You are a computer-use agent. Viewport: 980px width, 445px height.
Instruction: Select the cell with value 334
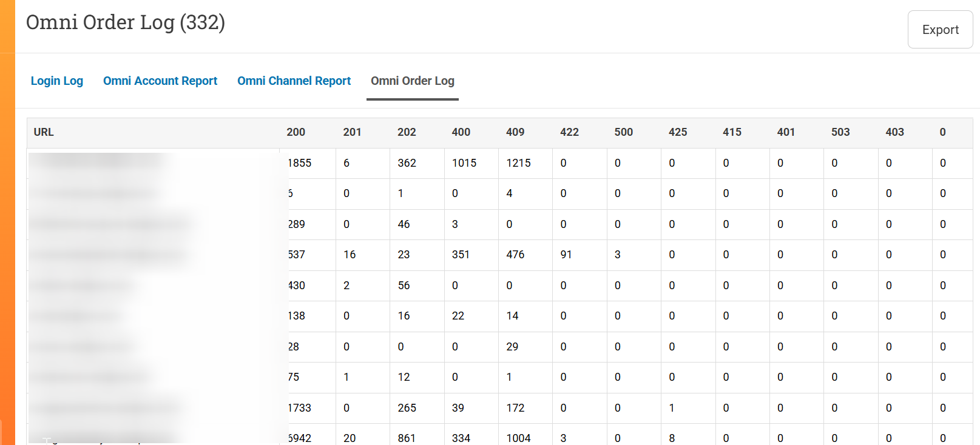point(461,438)
